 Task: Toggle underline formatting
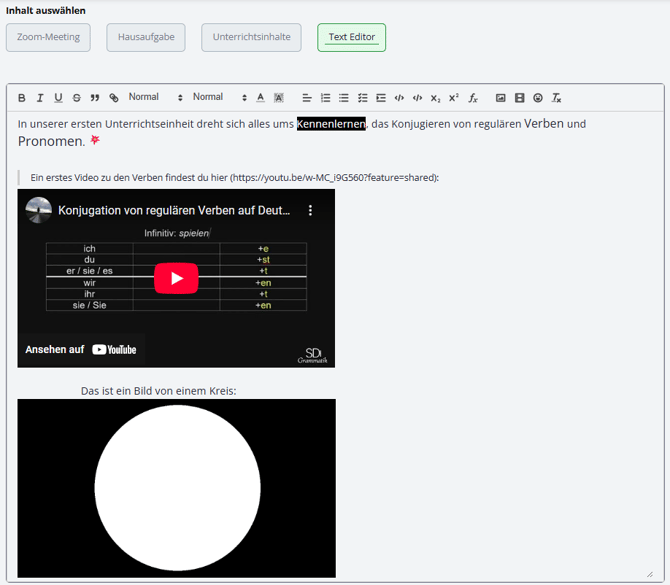click(59, 98)
